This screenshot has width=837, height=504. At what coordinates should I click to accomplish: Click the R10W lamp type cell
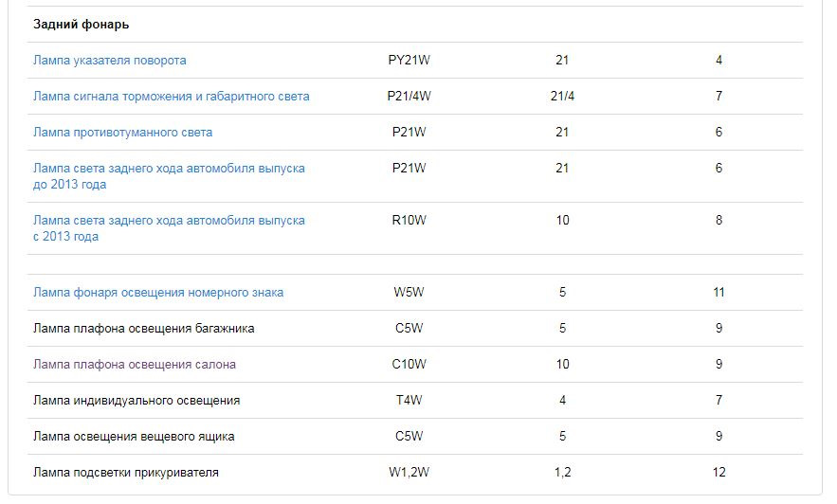coord(409,220)
